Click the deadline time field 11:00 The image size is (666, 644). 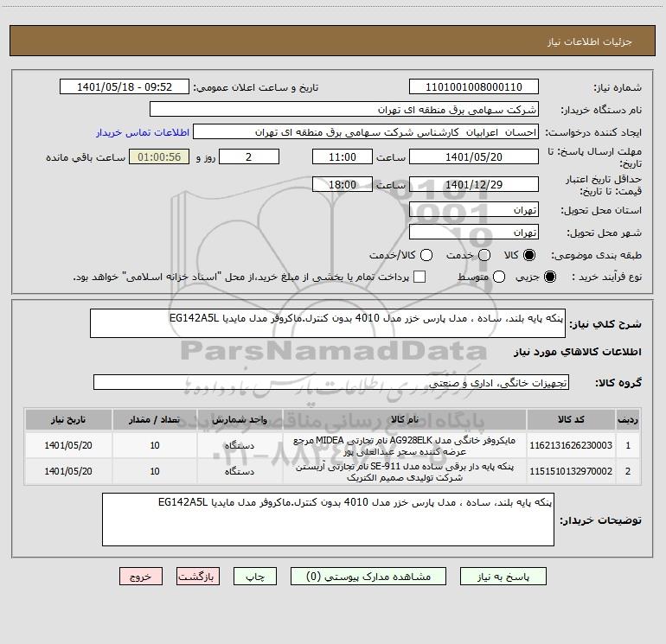point(343,156)
